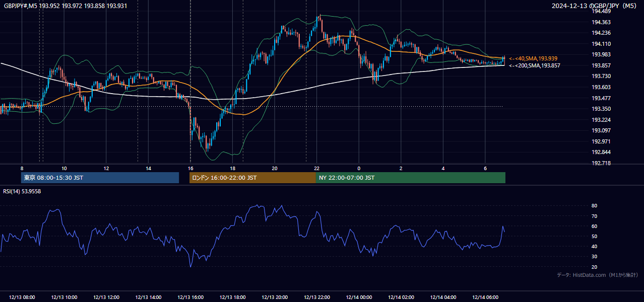Click price level 193.097 on the axis

[x=601, y=130]
